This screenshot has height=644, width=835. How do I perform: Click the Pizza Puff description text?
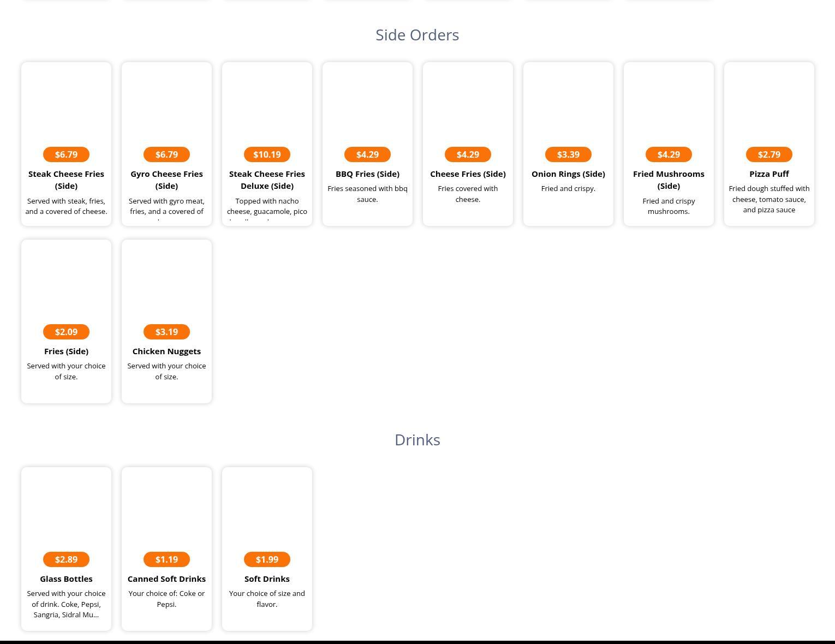click(769, 199)
